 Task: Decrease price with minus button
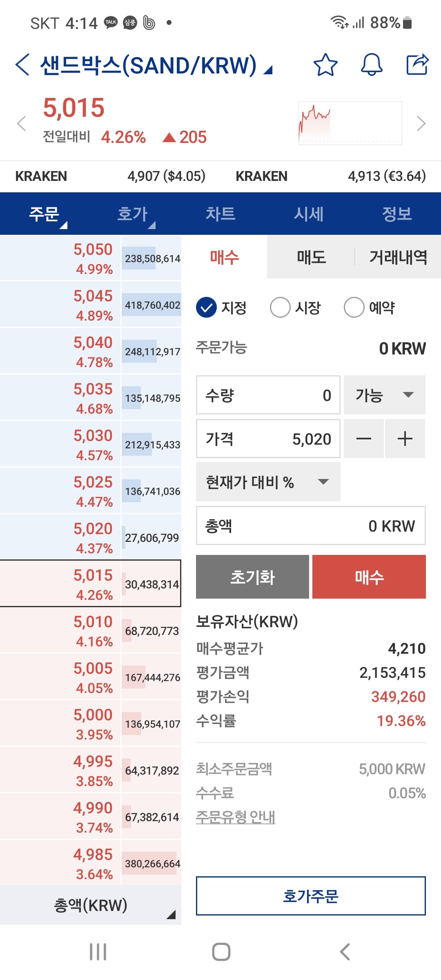pyautogui.click(x=363, y=439)
